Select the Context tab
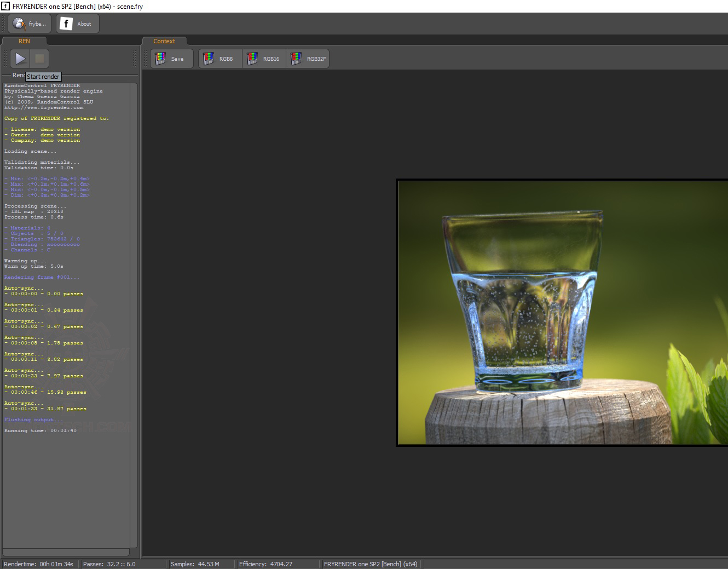 (x=164, y=41)
